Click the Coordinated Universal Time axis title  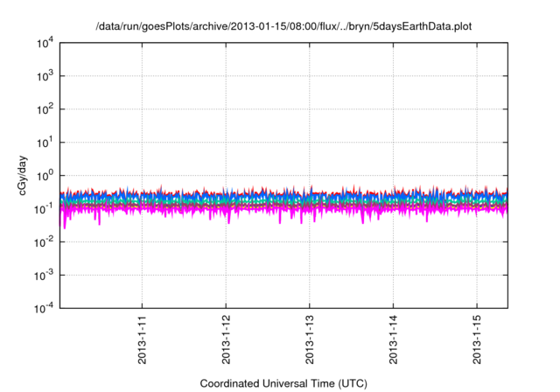pyautogui.click(x=283, y=384)
